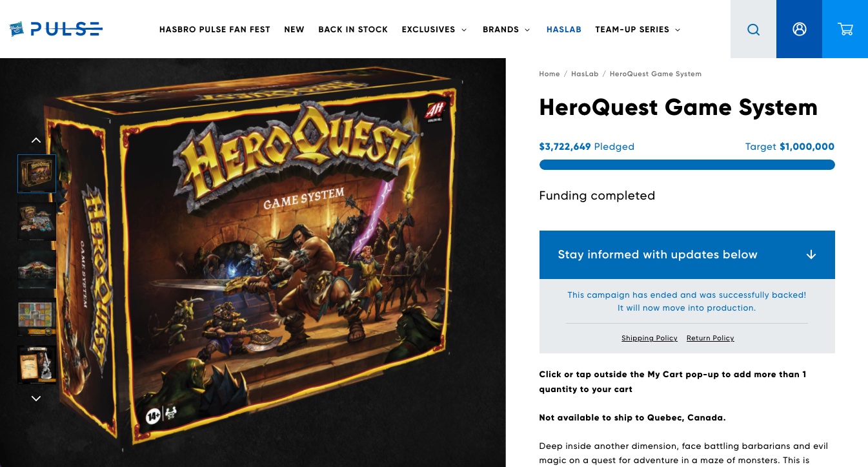Select the game board tiles thumbnail
Viewport: 868px width, 467px height.
[37, 317]
